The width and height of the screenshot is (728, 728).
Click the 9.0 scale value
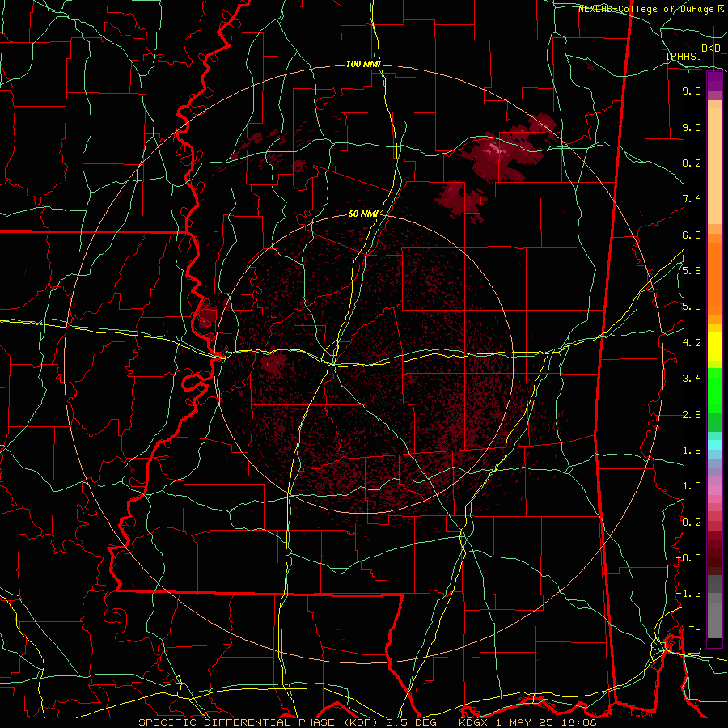tap(692, 127)
